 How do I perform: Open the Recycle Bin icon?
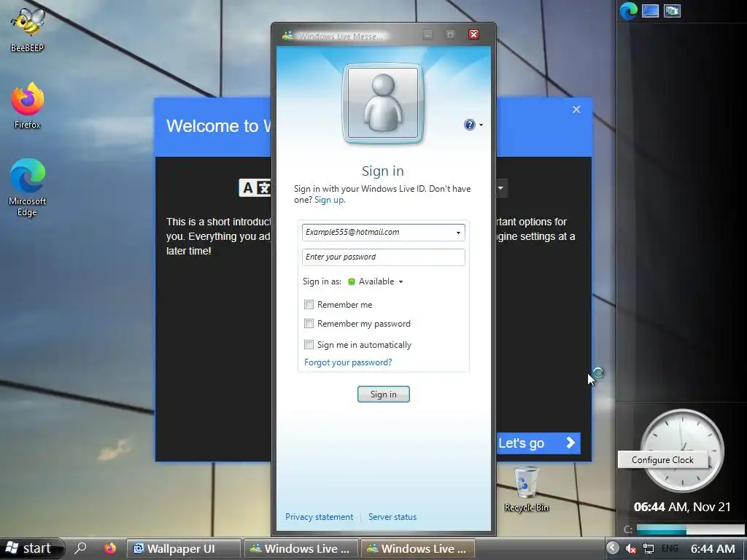[526, 489]
